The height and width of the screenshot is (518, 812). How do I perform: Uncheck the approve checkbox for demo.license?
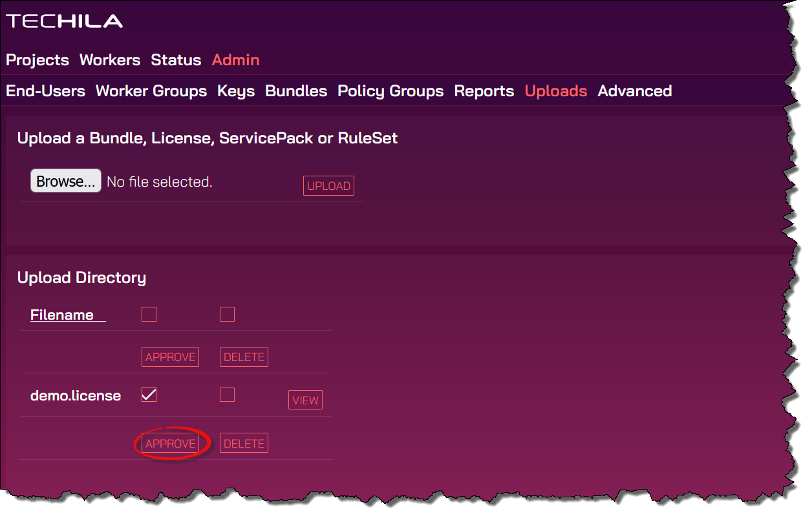tap(149, 395)
